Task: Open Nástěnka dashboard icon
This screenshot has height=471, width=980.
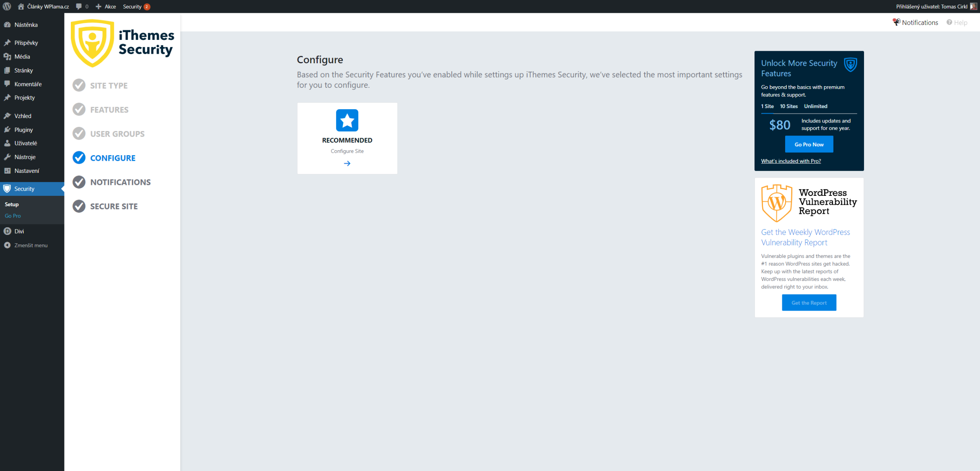Action: (7, 25)
